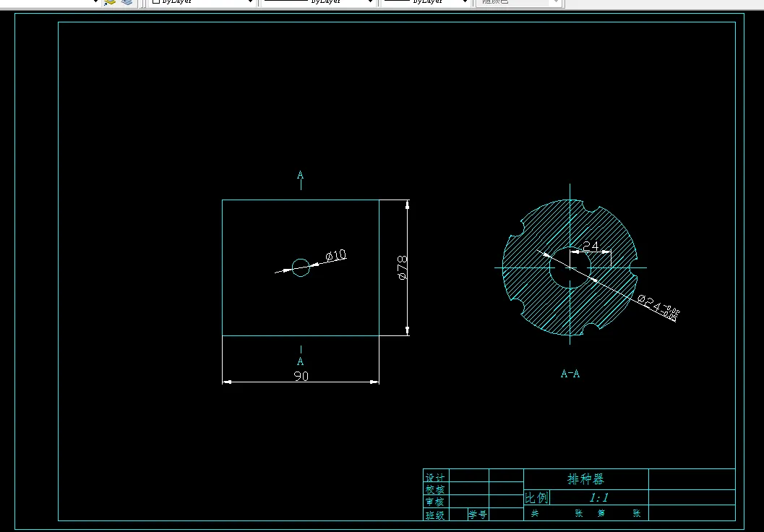Select the small ø10 circle in the rectangle
The image size is (764, 532).
301,267
